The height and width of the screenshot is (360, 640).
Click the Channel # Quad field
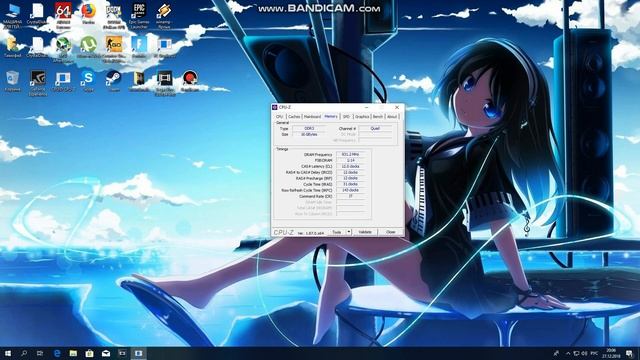point(375,129)
